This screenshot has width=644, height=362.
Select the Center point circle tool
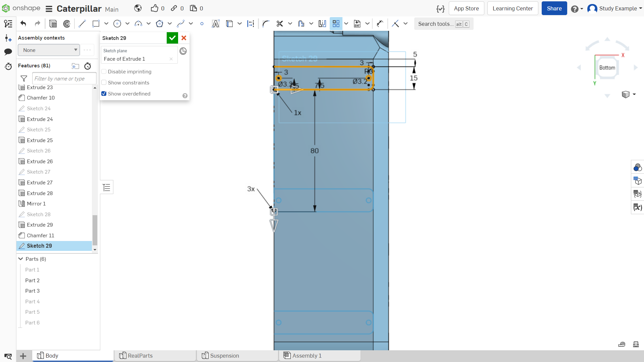(117, 24)
